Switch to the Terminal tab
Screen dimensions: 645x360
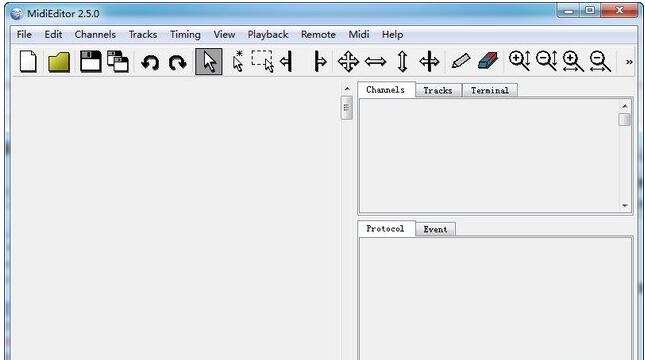click(490, 91)
